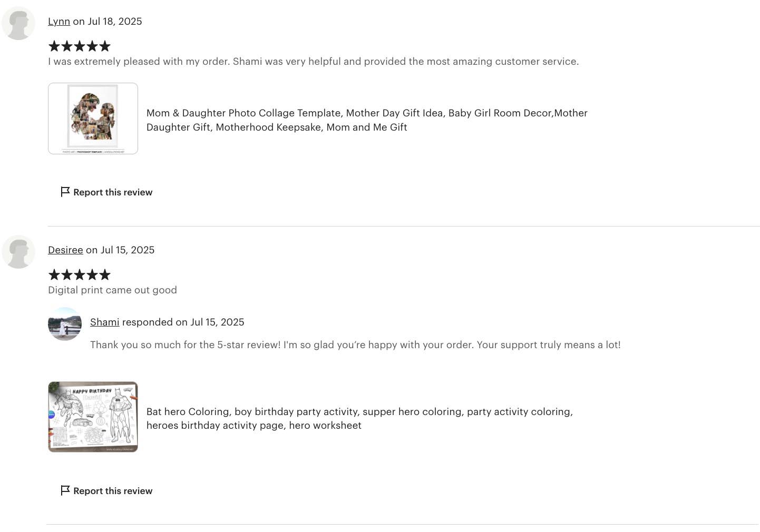The height and width of the screenshot is (532, 760).
Task: Open Desiree's reviewer profile link
Action: point(65,250)
